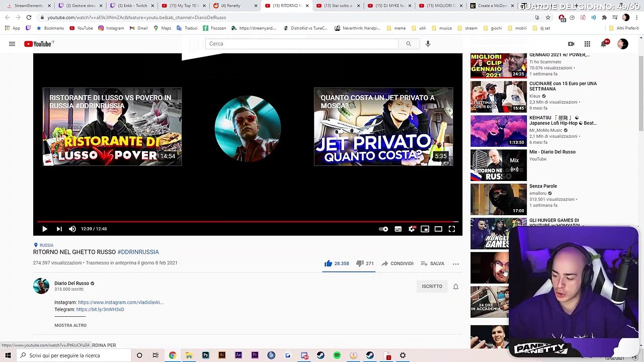
Task: Reload the page in Chrome
Action: 29,17
